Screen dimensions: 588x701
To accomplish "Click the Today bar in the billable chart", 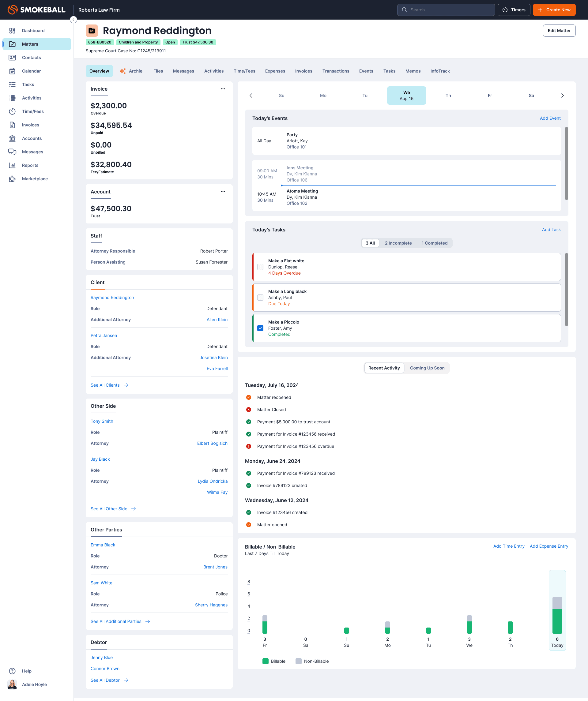I will [x=557, y=615].
